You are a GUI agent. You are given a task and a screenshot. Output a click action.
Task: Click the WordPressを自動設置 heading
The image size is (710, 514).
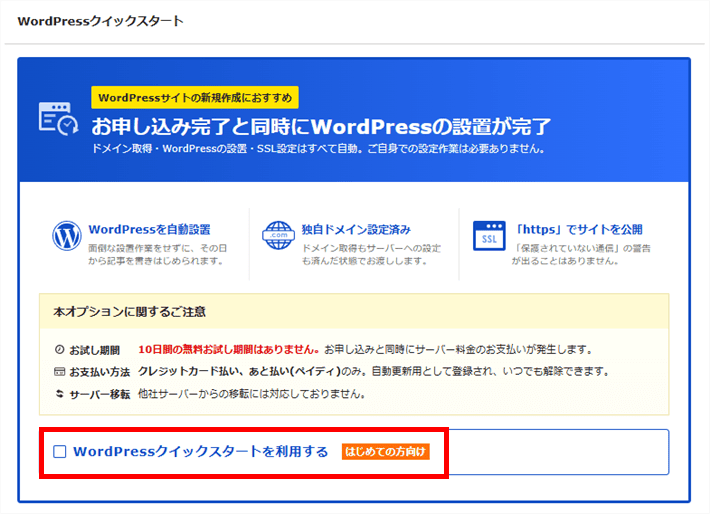[x=149, y=230]
